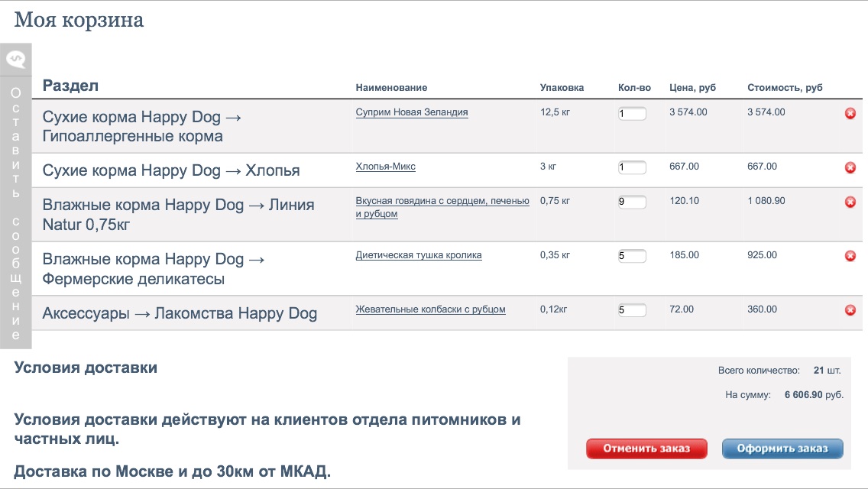This screenshot has width=868, height=489.
Task: Click the 0,75 кг packaging cell
Action: tap(555, 201)
